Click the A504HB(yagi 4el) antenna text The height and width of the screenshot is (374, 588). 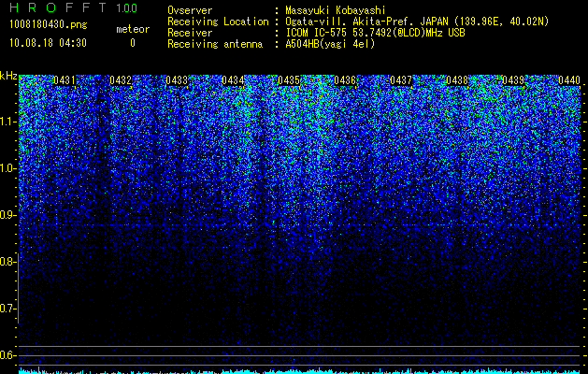tap(330, 44)
